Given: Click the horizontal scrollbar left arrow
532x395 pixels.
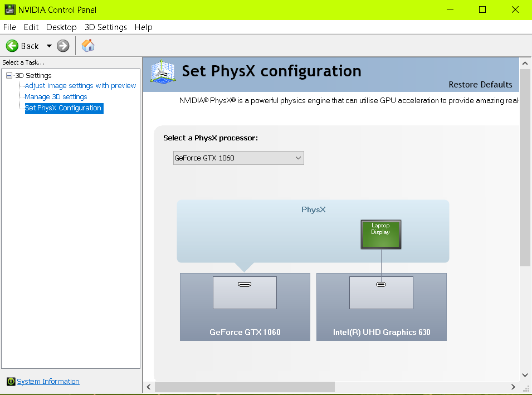Looking at the screenshot, I should click(x=149, y=387).
